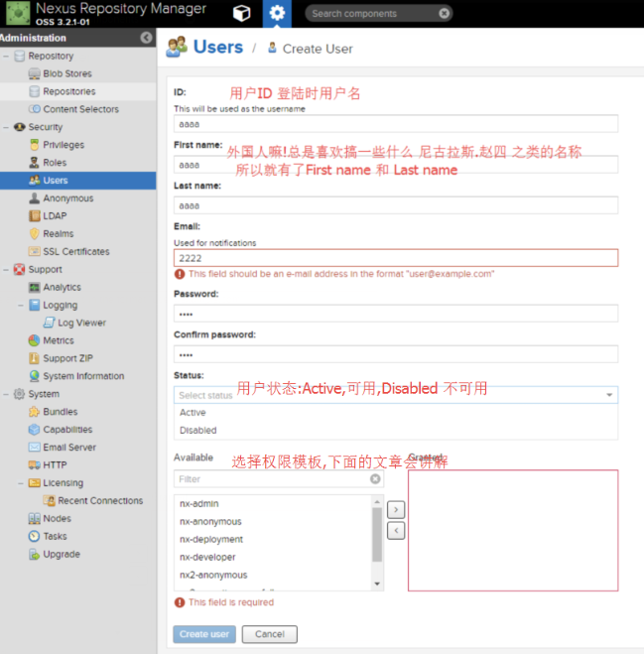
Task: Select nx-anonymous role
Action: click(273, 522)
